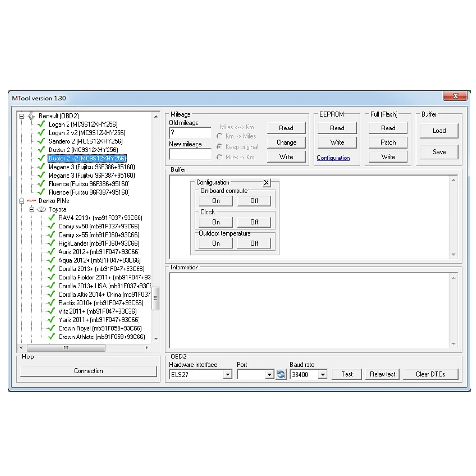Click the New mileage field
The width and height of the screenshot is (476, 476).
click(x=190, y=154)
